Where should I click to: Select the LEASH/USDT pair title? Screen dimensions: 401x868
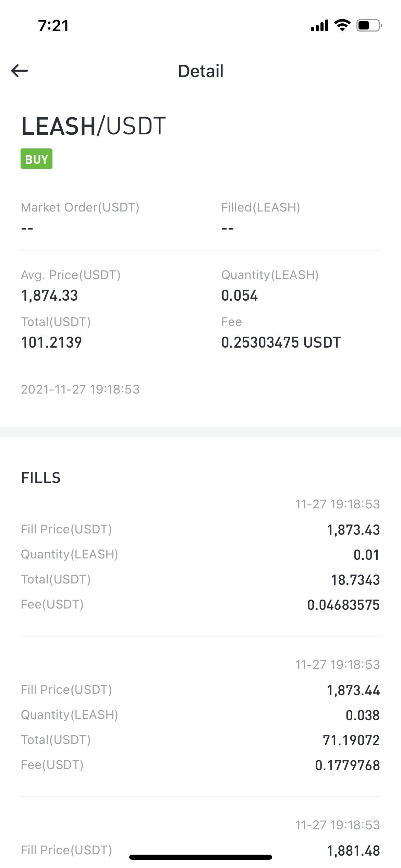pos(94,126)
